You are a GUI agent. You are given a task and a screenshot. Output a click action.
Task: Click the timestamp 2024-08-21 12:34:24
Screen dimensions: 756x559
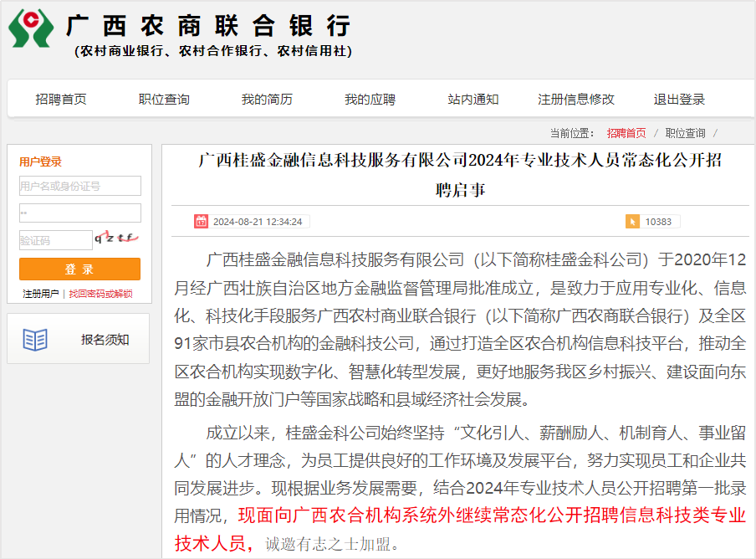pyautogui.click(x=258, y=222)
